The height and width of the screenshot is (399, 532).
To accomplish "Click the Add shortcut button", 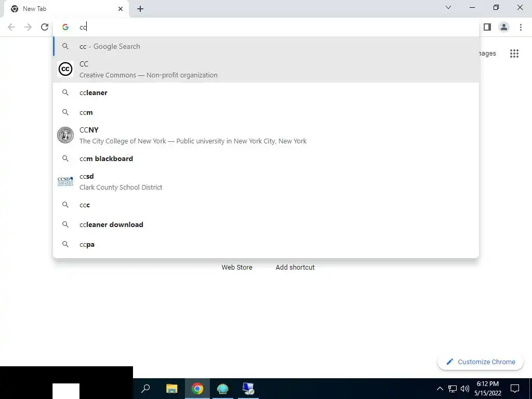I will click(295, 268).
